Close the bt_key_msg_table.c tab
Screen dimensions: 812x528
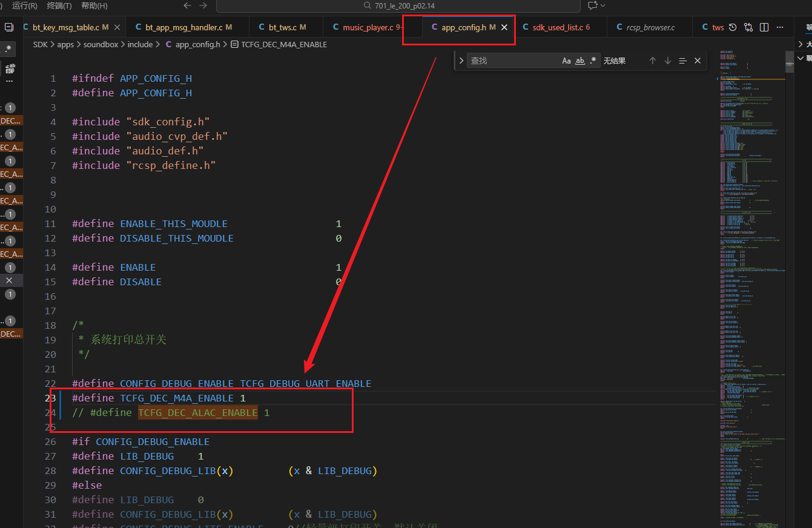coord(117,27)
